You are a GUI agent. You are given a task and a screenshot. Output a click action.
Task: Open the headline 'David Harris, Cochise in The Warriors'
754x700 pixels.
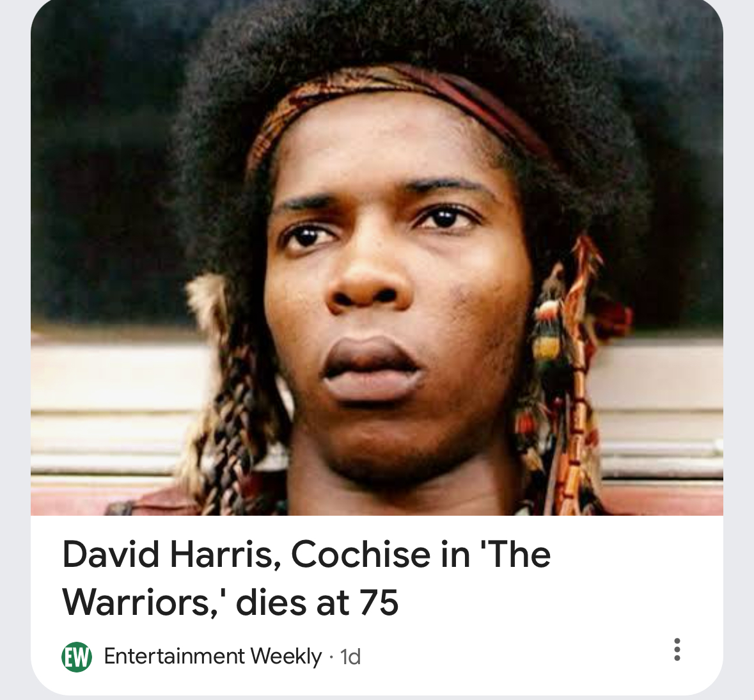pyautogui.click(x=306, y=578)
